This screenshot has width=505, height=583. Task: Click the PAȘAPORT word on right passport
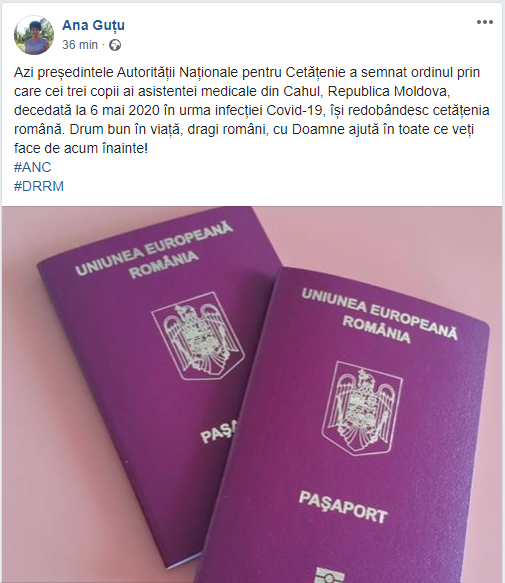[x=343, y=507]
